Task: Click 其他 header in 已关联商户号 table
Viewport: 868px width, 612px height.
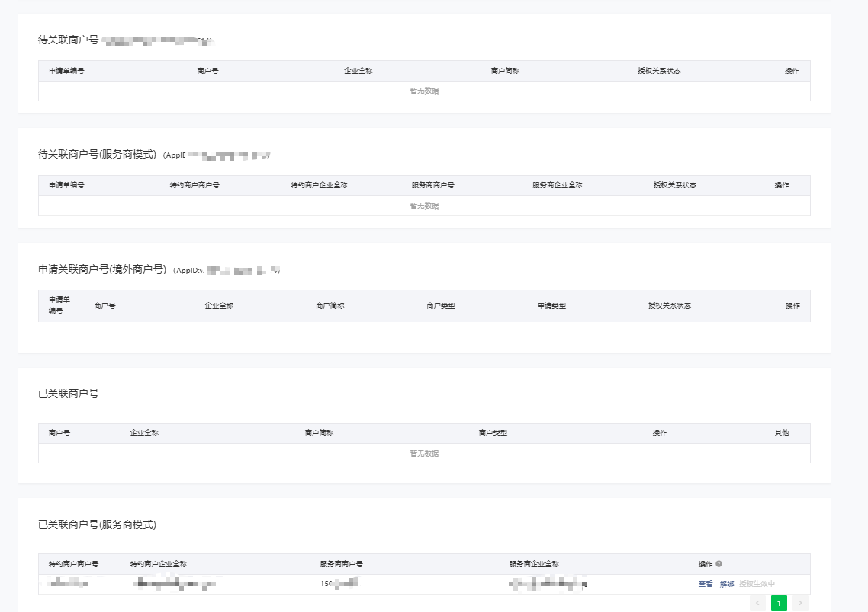Action: tap(782, 433)
